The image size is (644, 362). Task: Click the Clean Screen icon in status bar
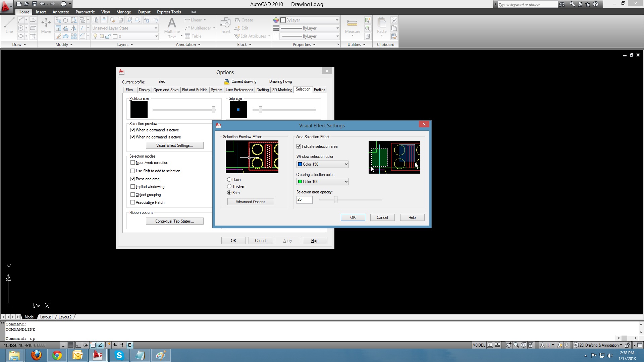tap(640, 345)
